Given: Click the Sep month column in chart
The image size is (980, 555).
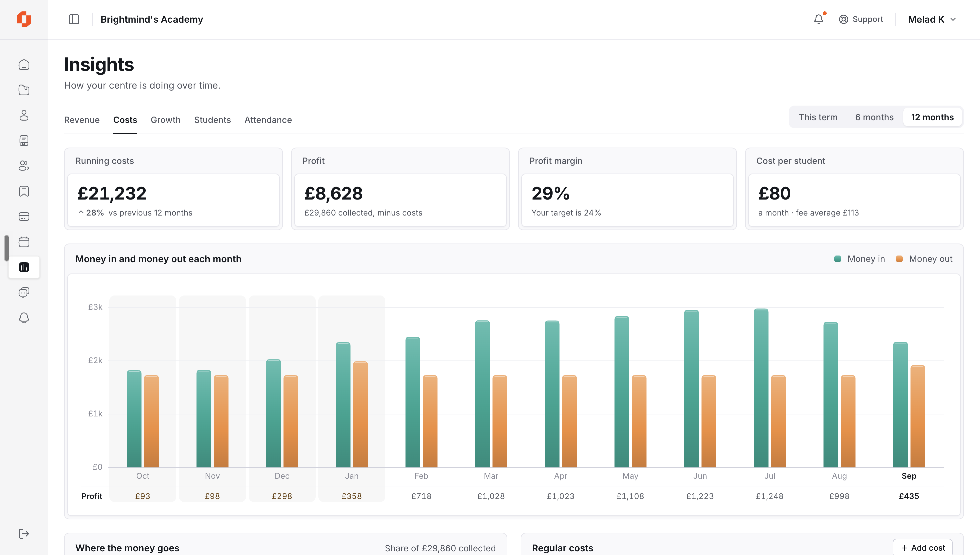Looking at the screenshot, I should click(909, 398).
